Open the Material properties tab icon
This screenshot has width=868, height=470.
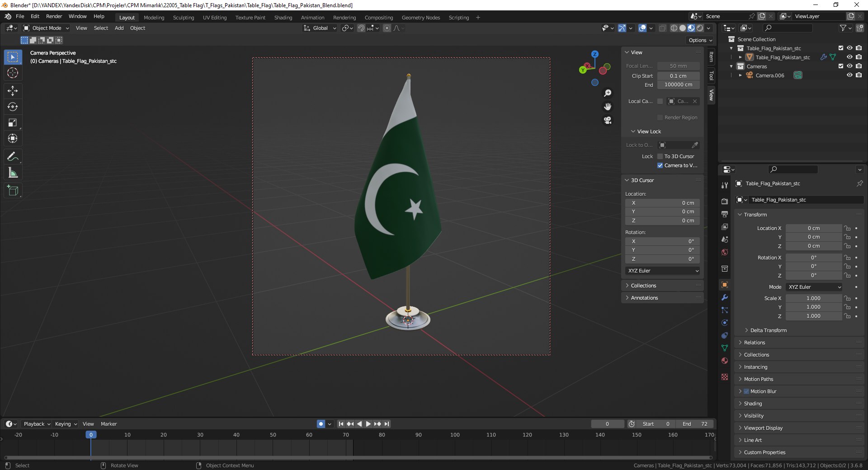[725, 361]
